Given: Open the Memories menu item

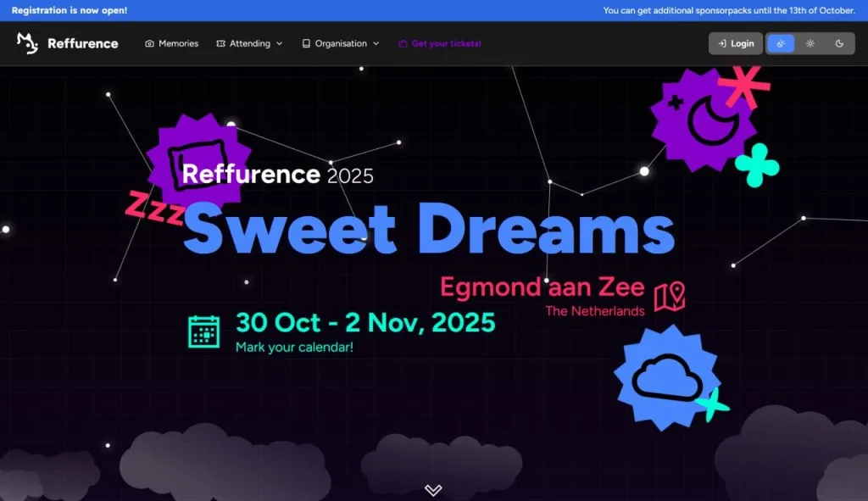Looking at the screenshot, I should tap(178, 42).
